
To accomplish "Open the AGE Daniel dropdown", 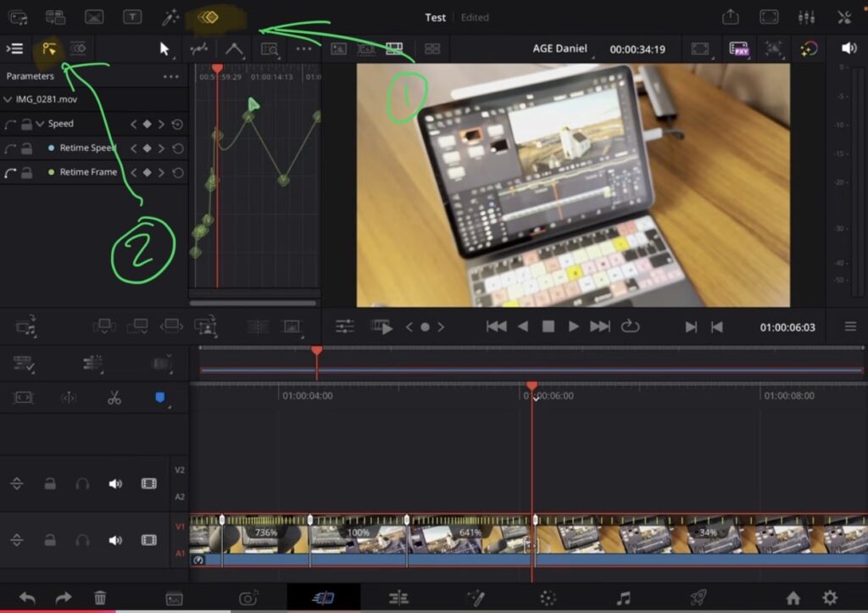I will click(559, 48).
